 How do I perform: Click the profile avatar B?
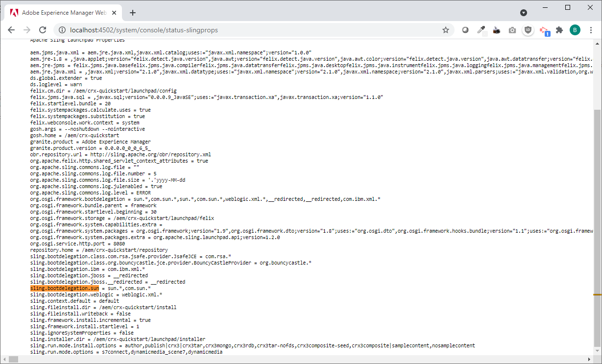pos(575,30)
